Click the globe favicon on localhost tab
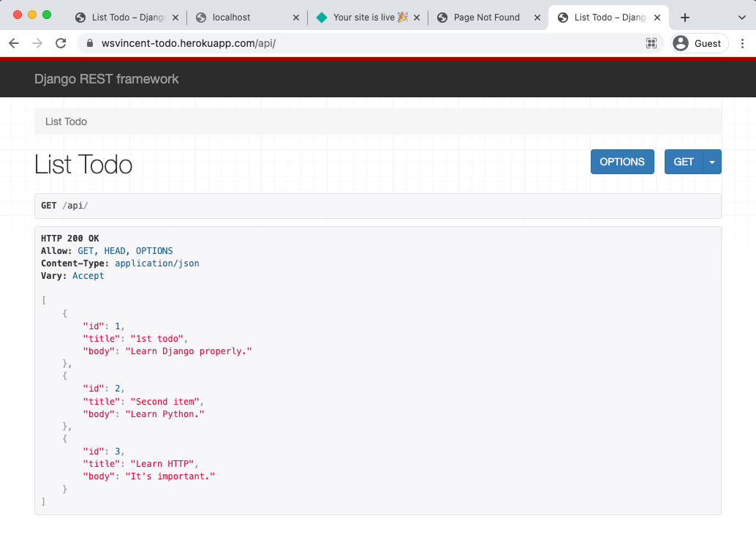756x543 pixels. (x=201, y=18)
